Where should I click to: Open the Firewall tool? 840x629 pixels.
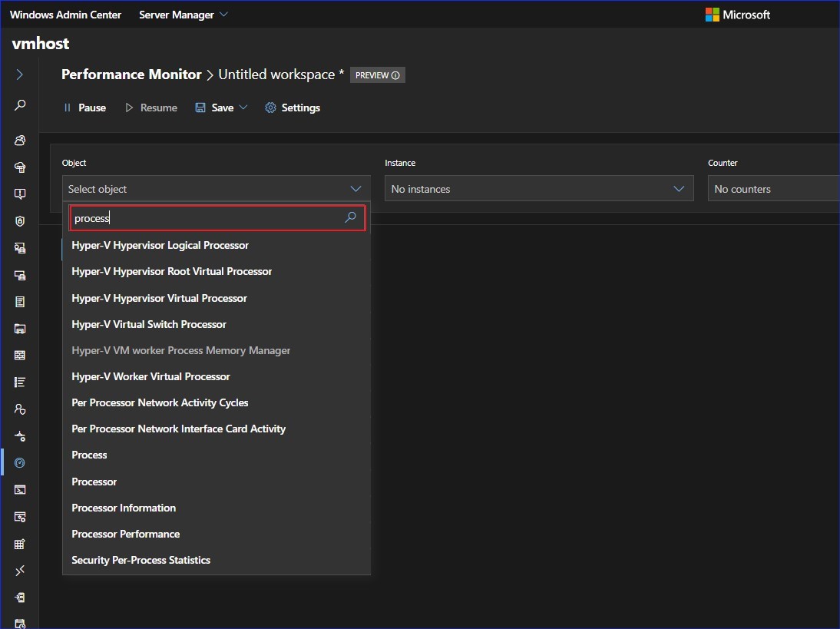tap(20, 356)
